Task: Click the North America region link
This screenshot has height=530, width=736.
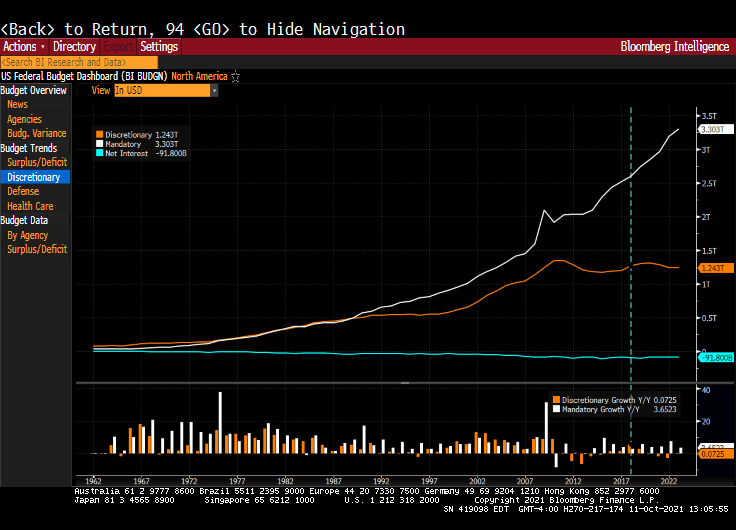Action: pos(199,76)
